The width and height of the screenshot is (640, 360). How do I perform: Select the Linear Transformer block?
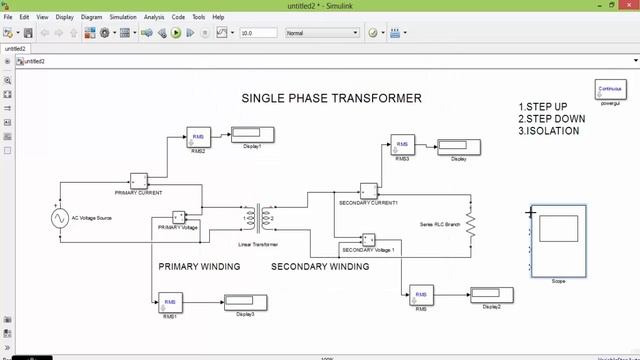(258, 218)
